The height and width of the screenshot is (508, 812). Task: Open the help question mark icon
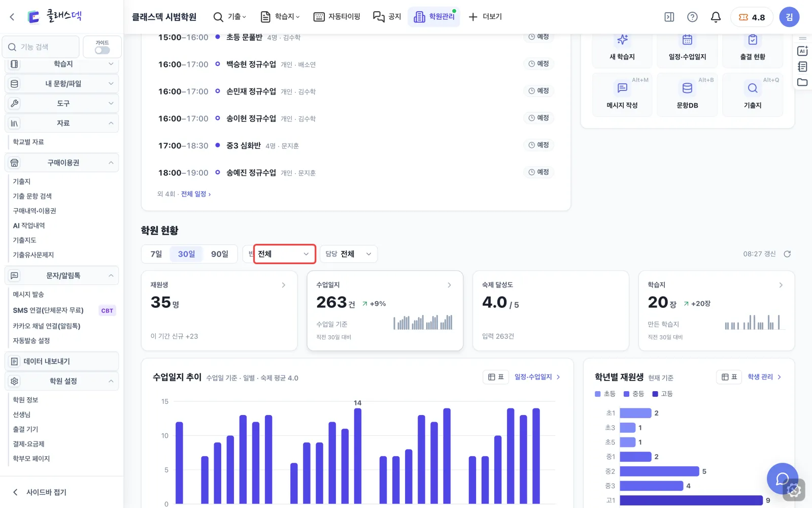(692, 17)
